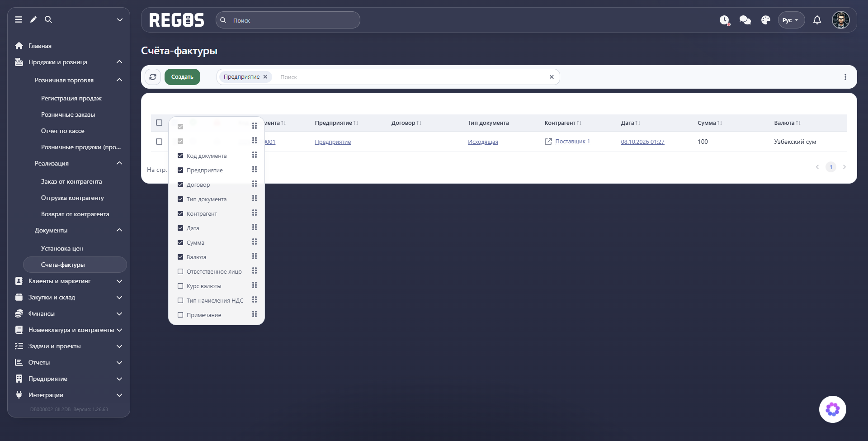868x441 pixels.
Task: Collapse the Продажи и розница section
Action: click(x=119, y=62)
